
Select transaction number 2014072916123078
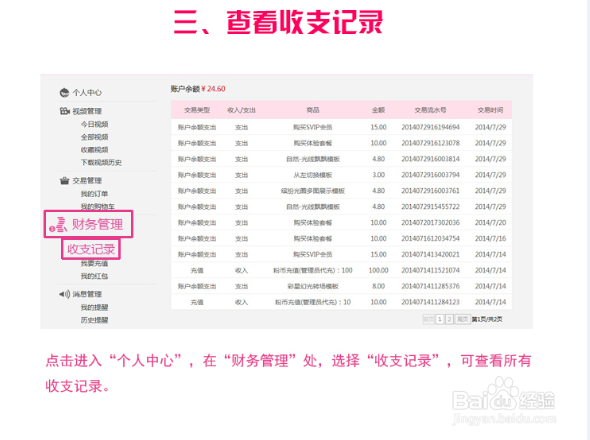430,143
